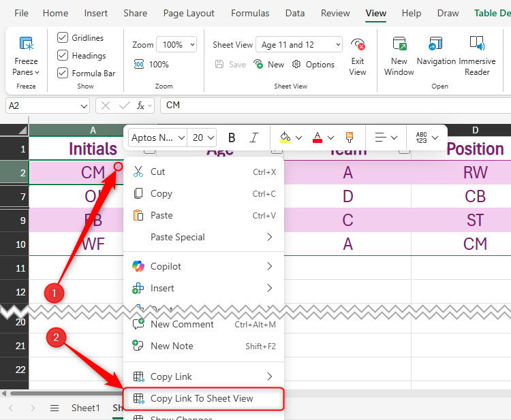Open sheet view Options
Image resolution: width=511 pixels, height=420 pixels.
coord(313,65)
